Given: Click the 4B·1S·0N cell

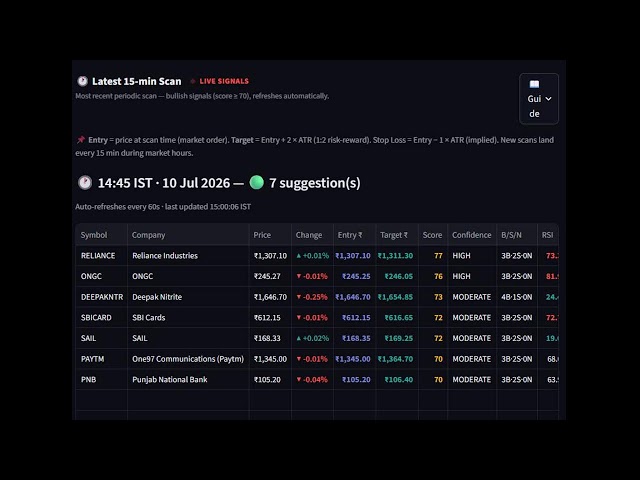Looking at the screenshot, I should click(517, 297).
